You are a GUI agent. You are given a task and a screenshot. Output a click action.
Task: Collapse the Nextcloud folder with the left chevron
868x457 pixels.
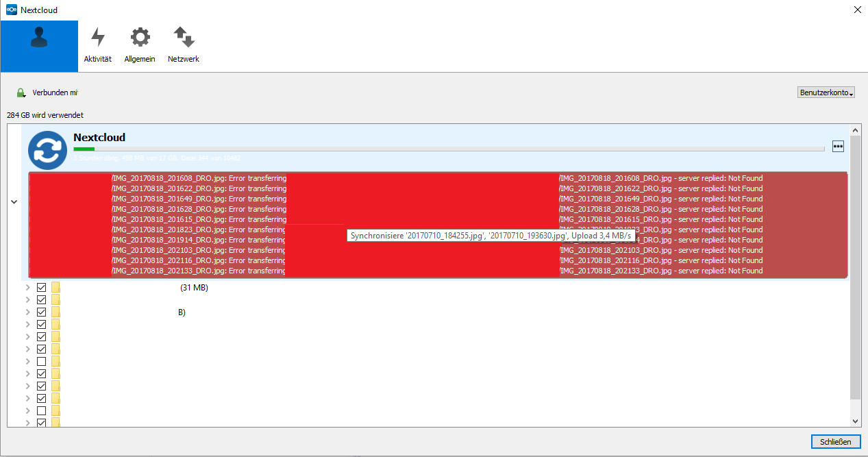[14, 202]
